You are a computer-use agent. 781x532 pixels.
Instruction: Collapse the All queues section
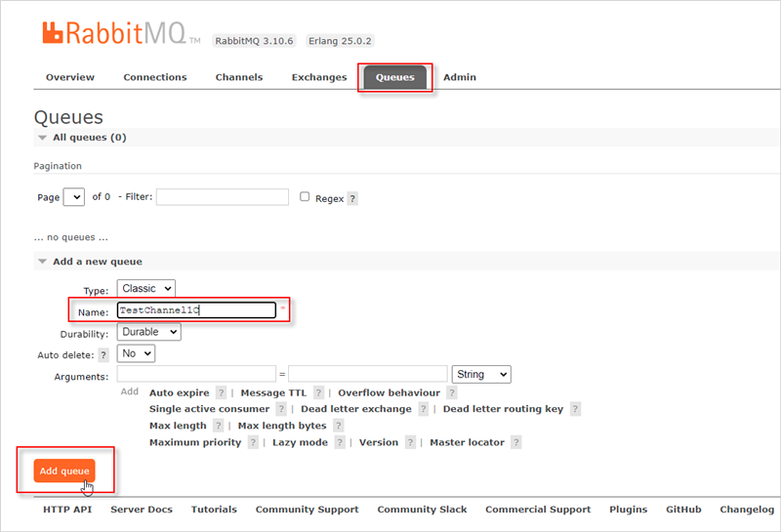tap(89, 138)
